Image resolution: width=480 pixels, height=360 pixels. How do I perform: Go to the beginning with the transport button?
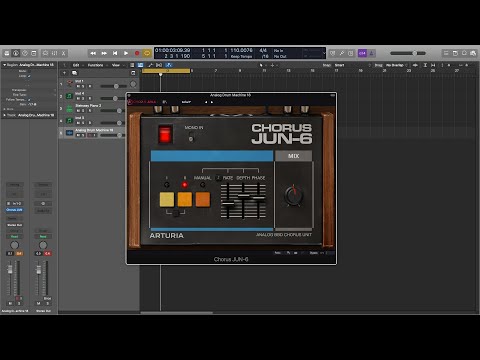(115, 53)
